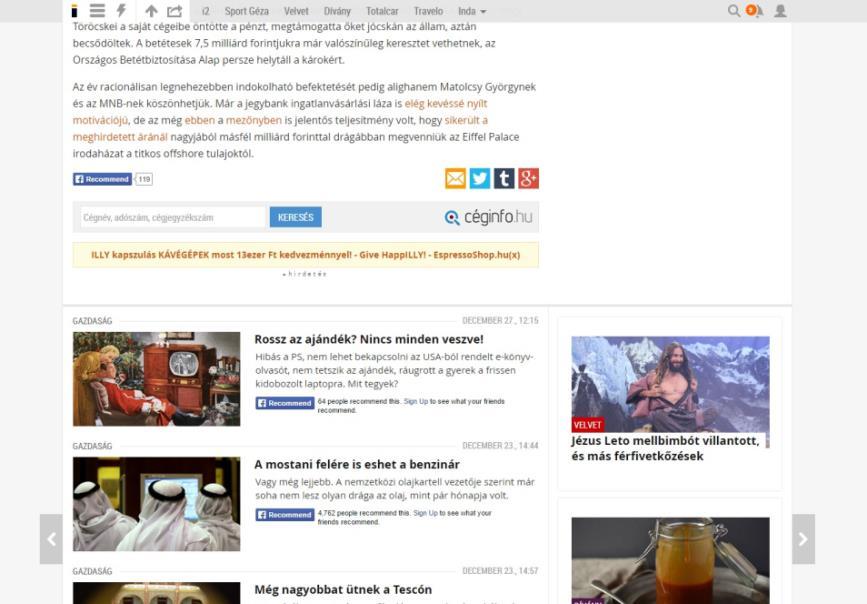Follow the 'mezőnyben' link in article
Viewport: 867px width, 604px height.
click(x=254, y=120)
